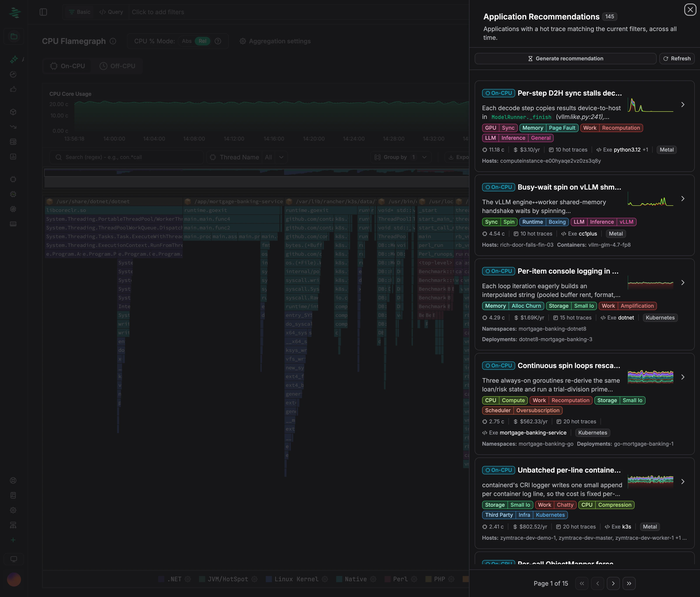Viewport: 700px width, 597px height.
Task: Click the plus icon in sidebar
Action: point(13,540)
